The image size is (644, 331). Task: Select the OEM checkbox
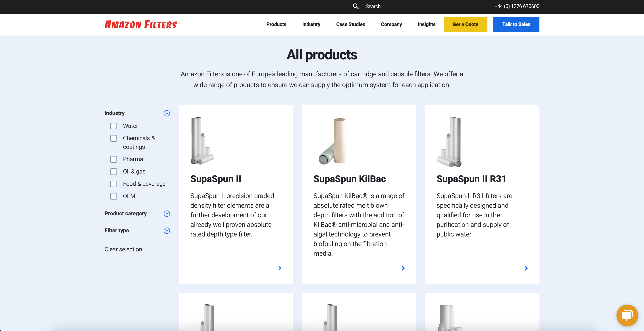pos(114,196)
